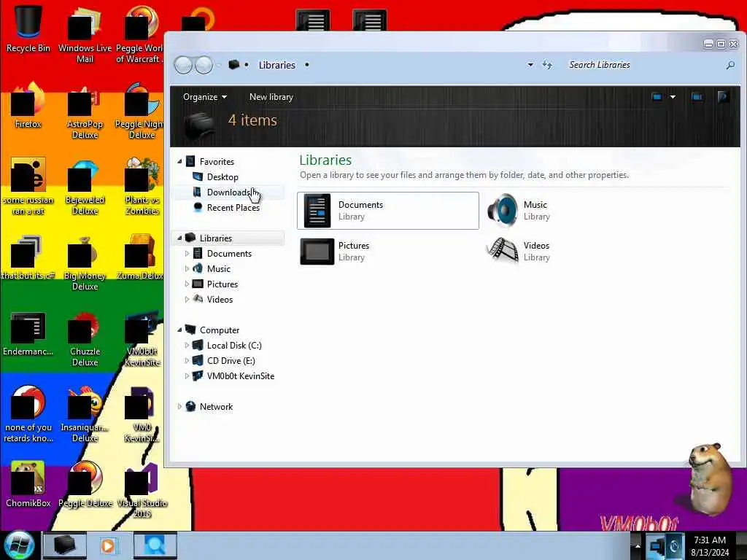Open the Peggle Deluxe desktop shortcut

point(85,485)
